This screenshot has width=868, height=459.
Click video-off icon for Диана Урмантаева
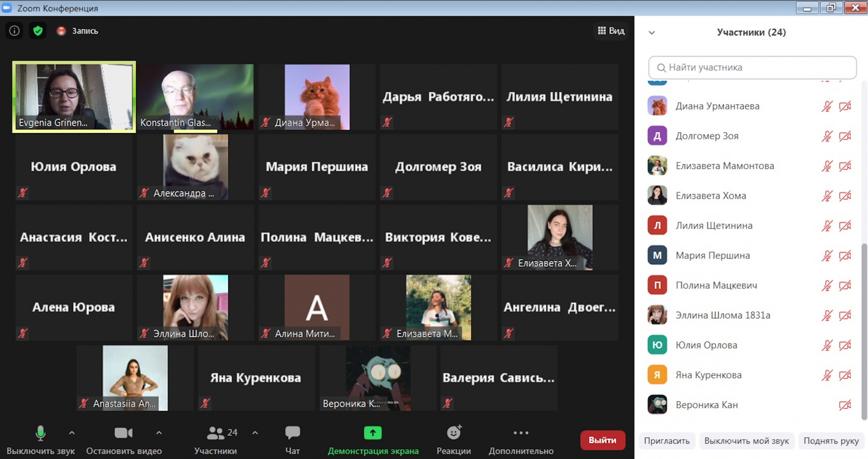click(845, 106)
